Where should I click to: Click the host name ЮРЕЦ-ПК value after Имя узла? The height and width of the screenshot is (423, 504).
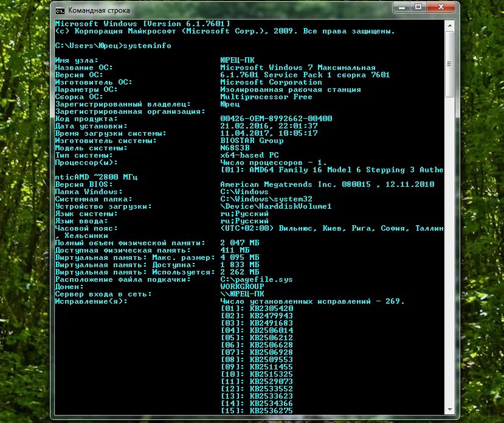[x=237, y=60]
